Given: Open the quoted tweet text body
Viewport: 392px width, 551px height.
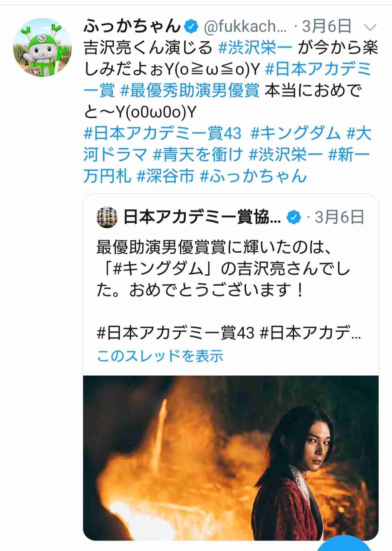Looking at the screenshot, I should [223, 269].
